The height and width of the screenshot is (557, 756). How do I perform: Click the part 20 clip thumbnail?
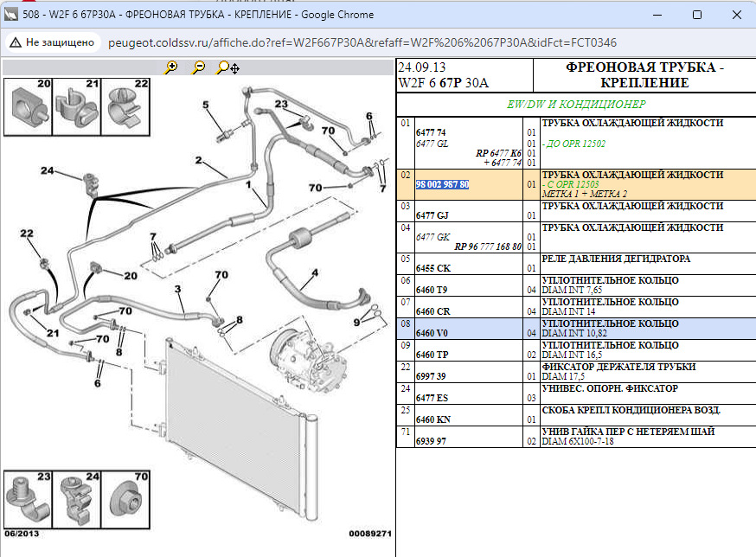tap(27, 107)
